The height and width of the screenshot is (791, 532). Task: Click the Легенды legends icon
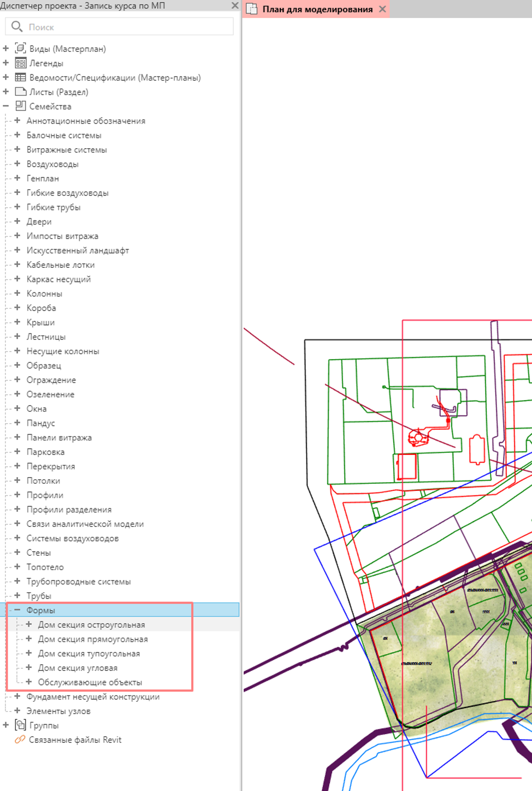[20, 63]
